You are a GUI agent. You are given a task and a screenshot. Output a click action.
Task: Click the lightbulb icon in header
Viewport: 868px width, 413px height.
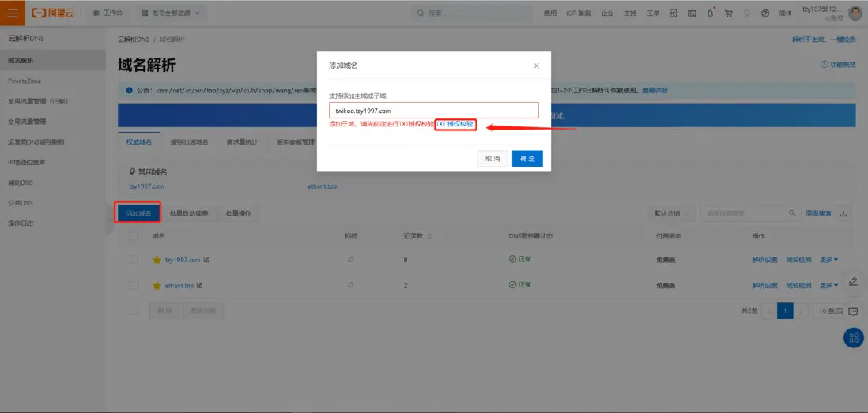[747, 13]
